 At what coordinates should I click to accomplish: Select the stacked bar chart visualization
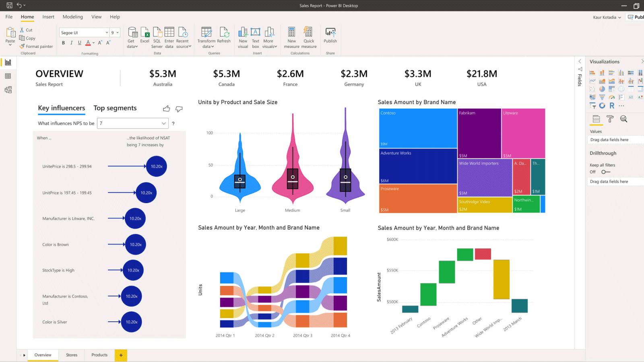pyautogui.click(x=592, y=73)
